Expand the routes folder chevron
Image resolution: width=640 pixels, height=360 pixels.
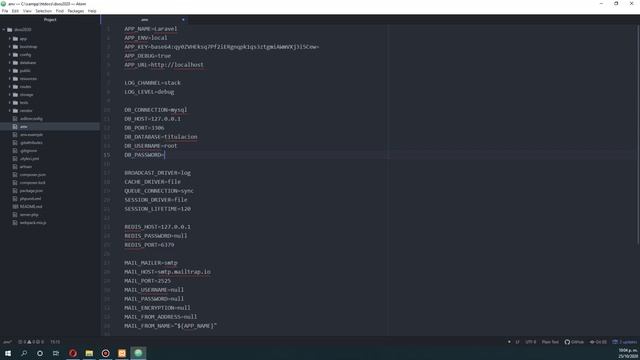(x=10, y=87)
